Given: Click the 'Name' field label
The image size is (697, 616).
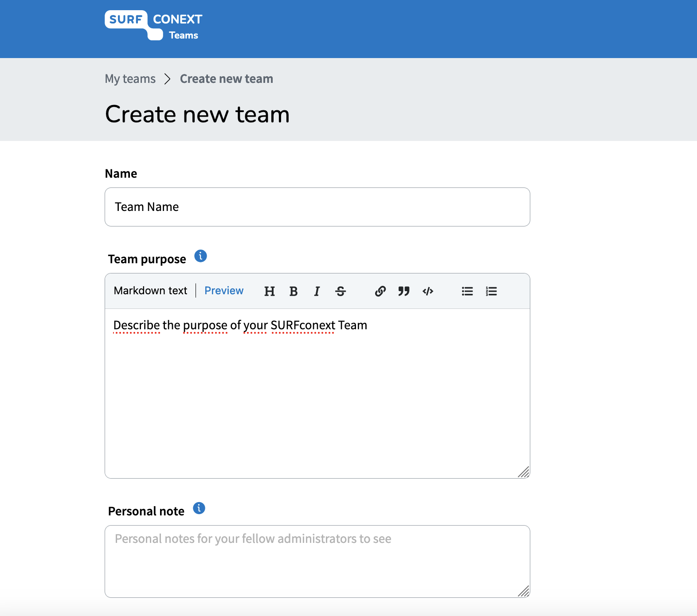Looking at the screenshot, I should point(121,174).
